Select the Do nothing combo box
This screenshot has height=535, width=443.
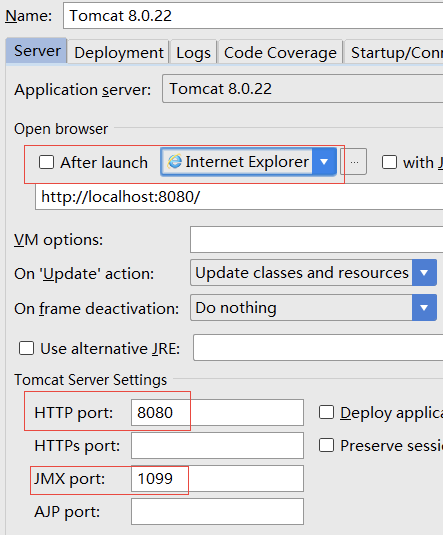313,308
